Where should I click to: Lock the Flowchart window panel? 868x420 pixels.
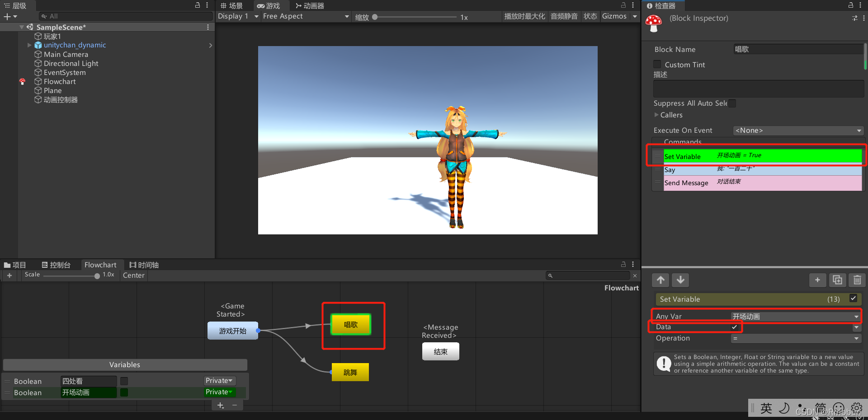623,264
